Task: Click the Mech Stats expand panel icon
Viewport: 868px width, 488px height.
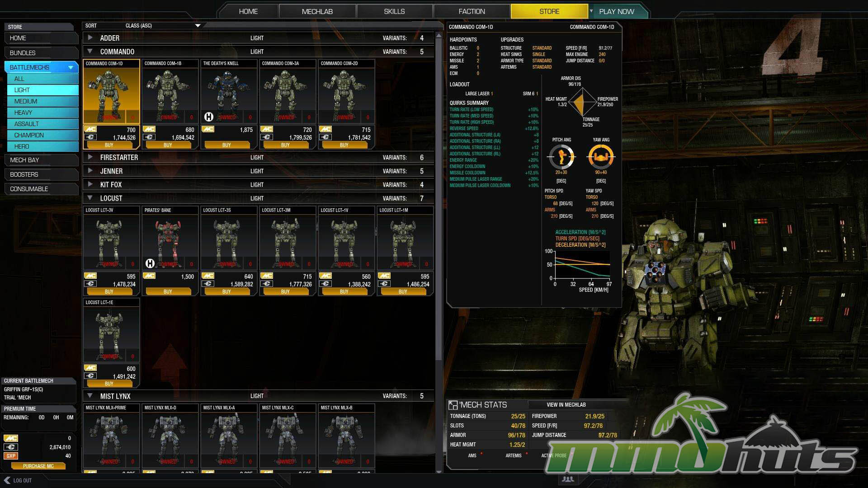Action: [x=453, y=405]
